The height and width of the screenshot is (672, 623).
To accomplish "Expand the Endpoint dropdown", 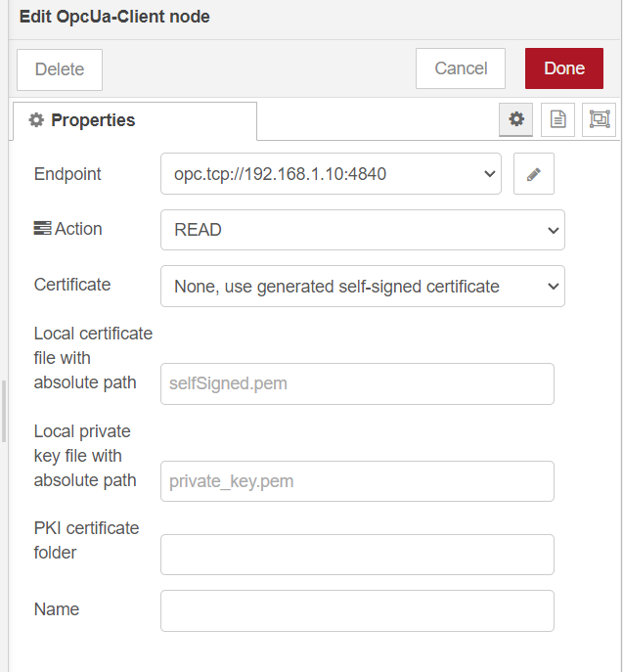I will coord(331,174).
